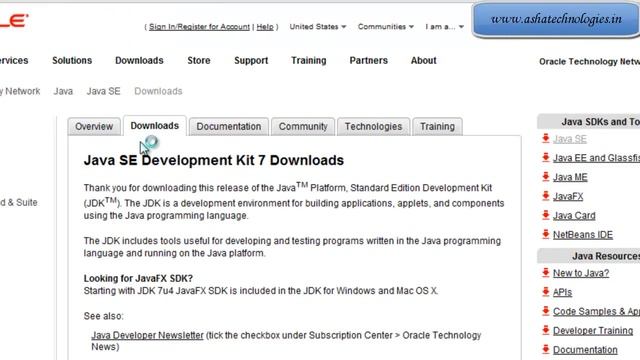Click Java SE breadcrumb link
This screenshot has width=640, height=360.
click(x=103, y=91)
